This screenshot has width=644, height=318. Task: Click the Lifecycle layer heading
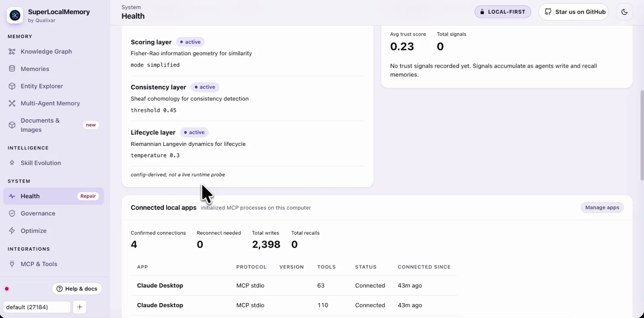coord(153,132)
